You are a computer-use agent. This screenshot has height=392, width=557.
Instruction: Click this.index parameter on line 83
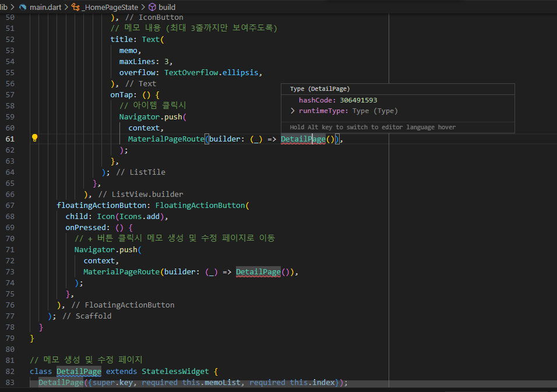pyautogui.click(x=312, y=383)
